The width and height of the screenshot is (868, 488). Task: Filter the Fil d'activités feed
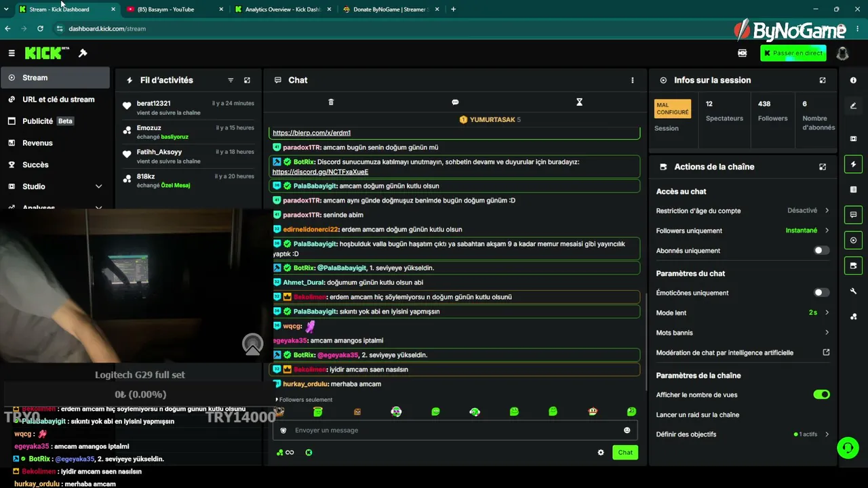coord(231,80)
